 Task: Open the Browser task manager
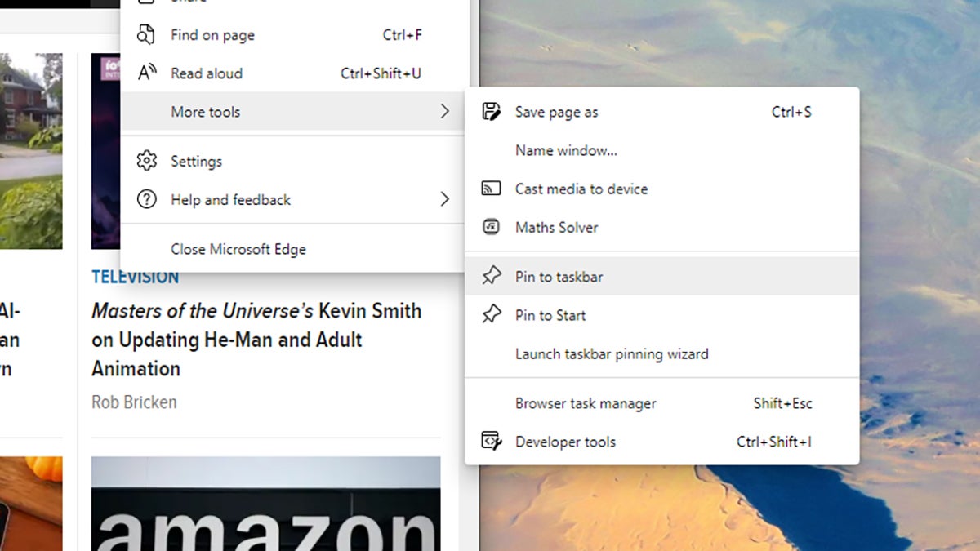click(586, 403)
